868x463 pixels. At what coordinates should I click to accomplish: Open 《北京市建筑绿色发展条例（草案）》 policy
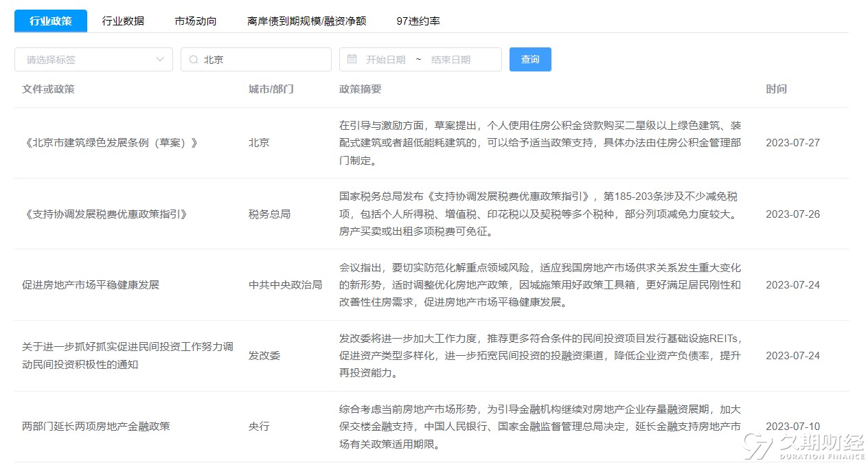click(x=110, y=143)
